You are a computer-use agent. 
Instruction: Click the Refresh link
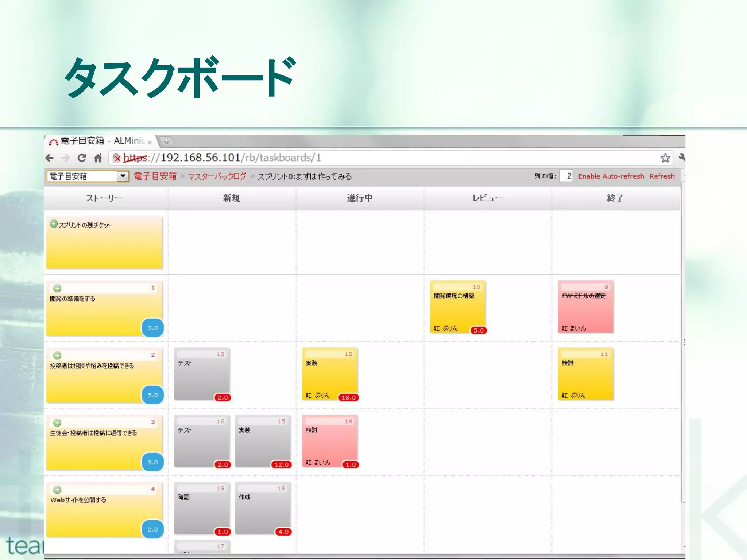[x=662, y=176]
